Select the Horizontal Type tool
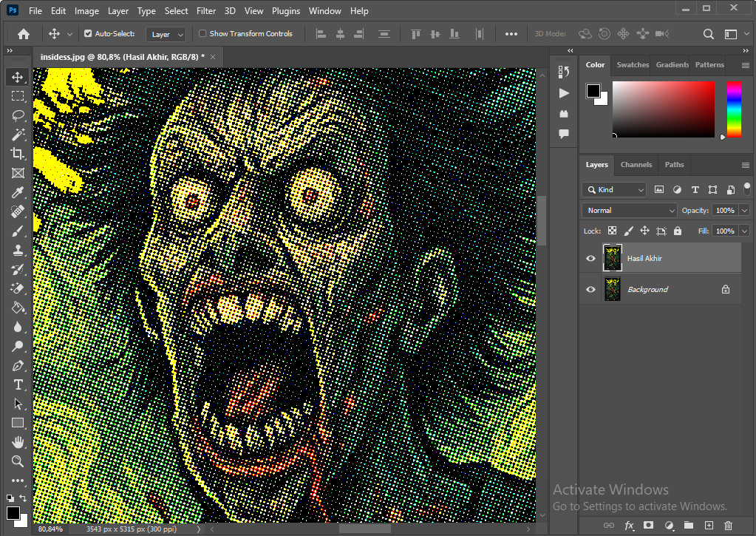756x536 pixels. (18, 384)
